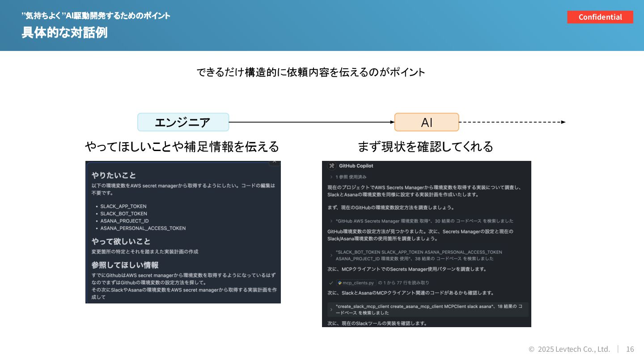Click the ASANA_PROJECT_ID bullet item
The height and width of the screenshot is (362, 644).
coord(125,221)
